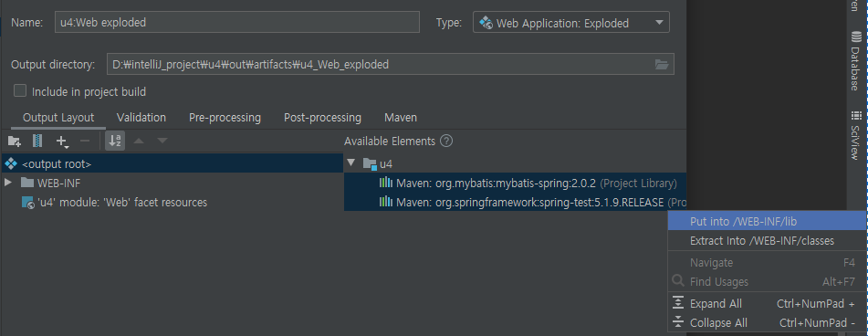Select the WEB-INF folder row
Viewport: 868px width, 336px height.
(173, 183)
